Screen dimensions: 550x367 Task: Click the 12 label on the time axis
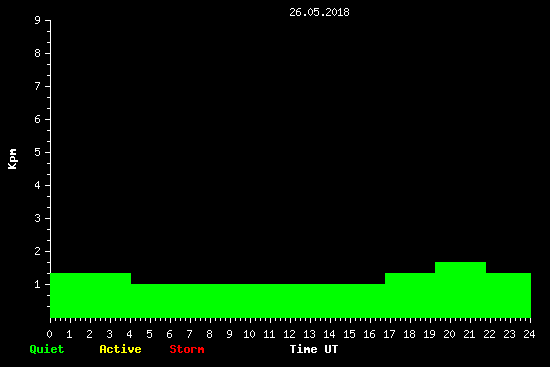[x=289, y=334]
